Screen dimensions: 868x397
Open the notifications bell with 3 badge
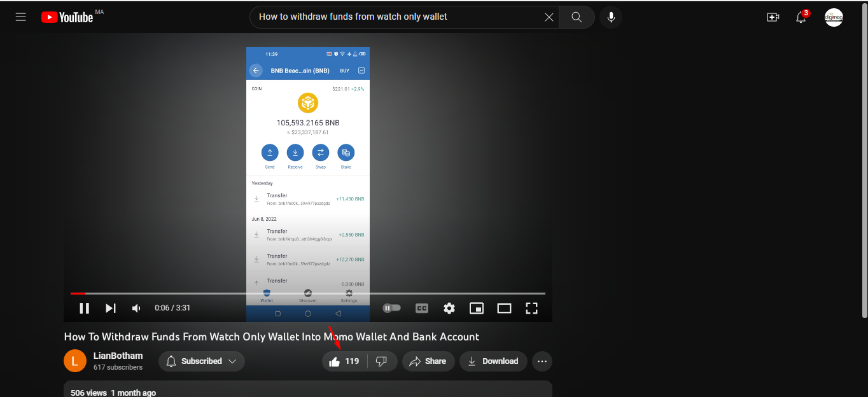point(802,17)
